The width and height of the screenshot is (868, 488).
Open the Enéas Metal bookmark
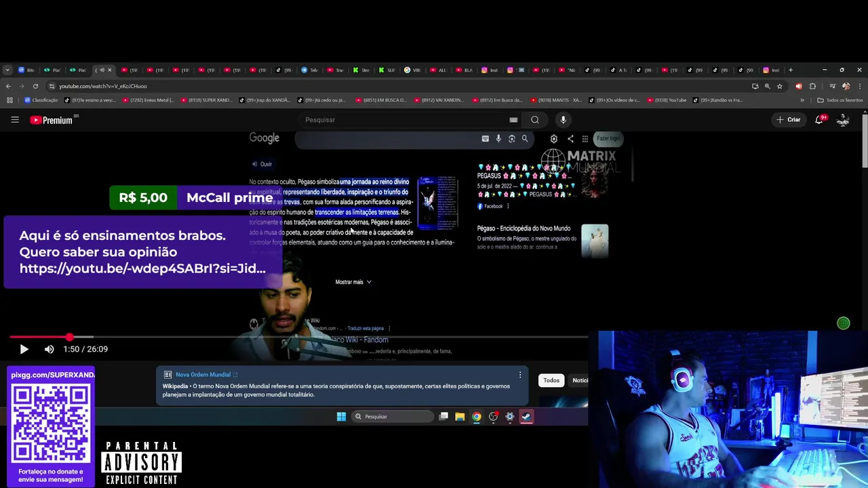coord(148,100)
